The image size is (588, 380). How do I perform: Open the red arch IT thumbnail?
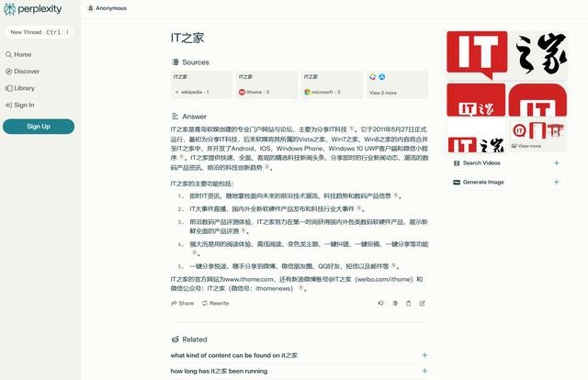coord(537,100)
